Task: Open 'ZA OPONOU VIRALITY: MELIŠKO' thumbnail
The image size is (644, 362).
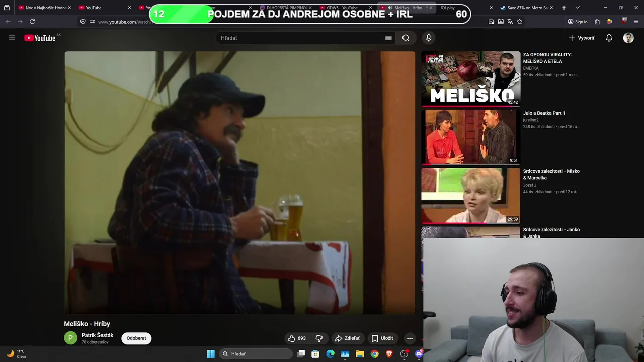Action: (471, 78)
